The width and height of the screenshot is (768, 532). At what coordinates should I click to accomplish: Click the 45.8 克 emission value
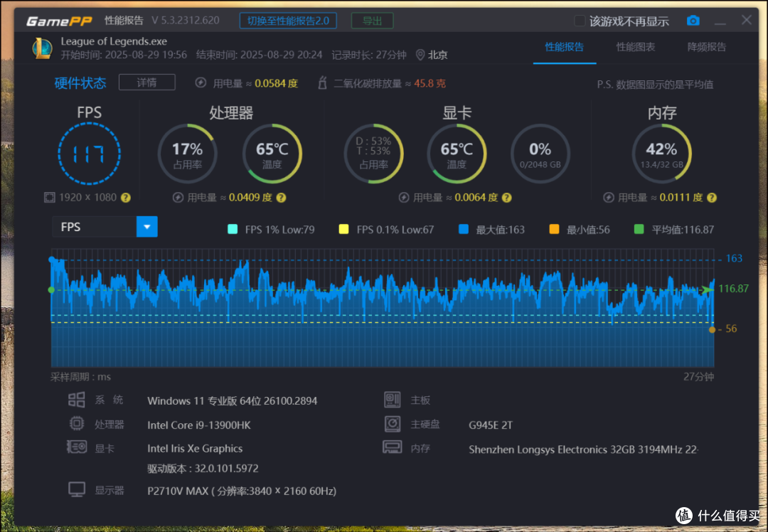(430, 83)
